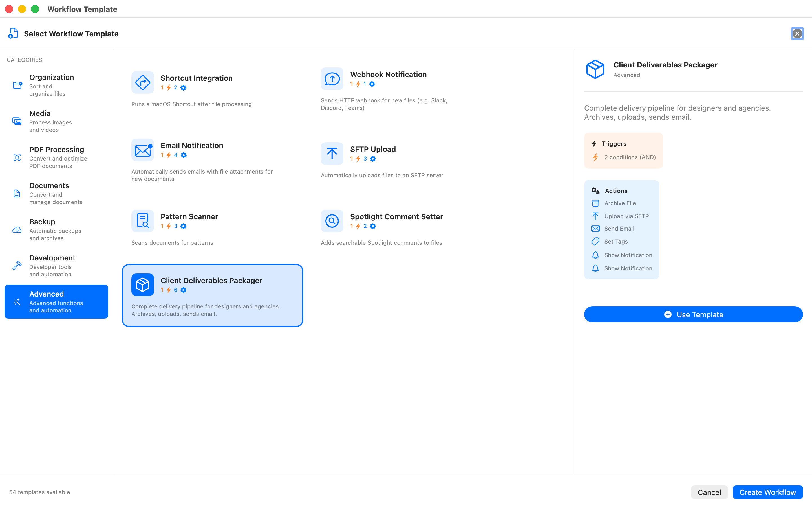Click the Actions panel heading
Screen dimensions: 812x508
[616, 191]
